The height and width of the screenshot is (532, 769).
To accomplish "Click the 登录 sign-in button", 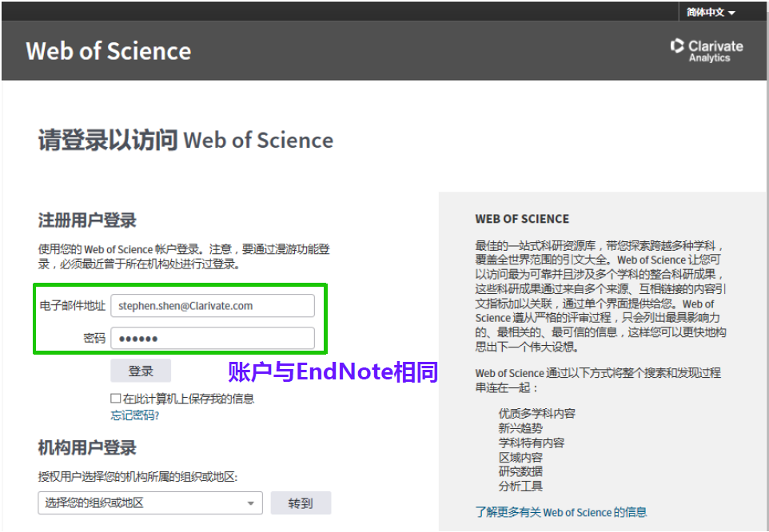I will point(141,371).
